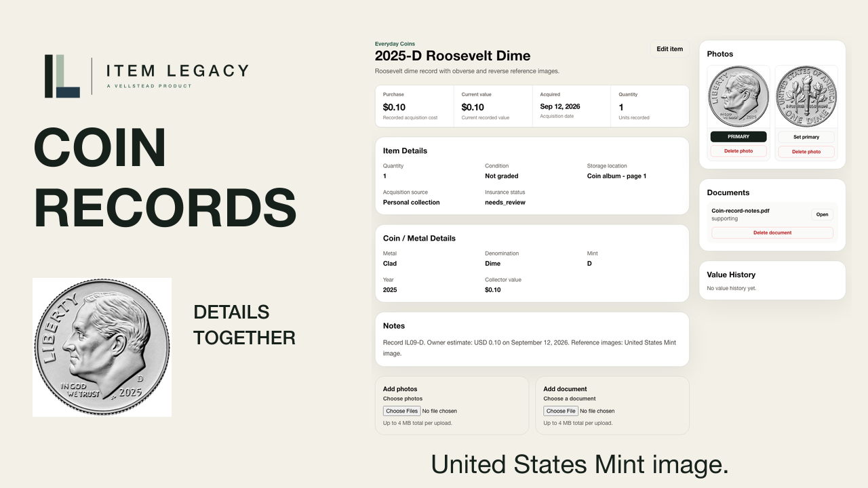Delete the obverse dime photo

[738, 151]
